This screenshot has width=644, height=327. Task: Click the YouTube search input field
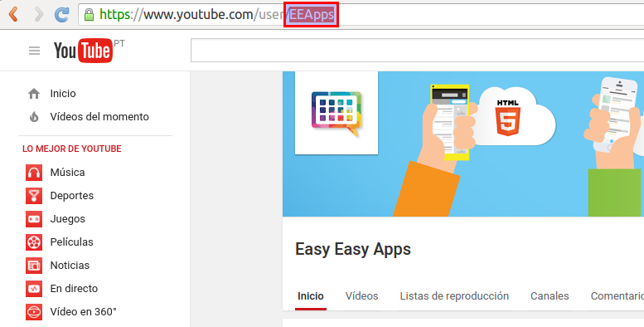click(417, 51)
